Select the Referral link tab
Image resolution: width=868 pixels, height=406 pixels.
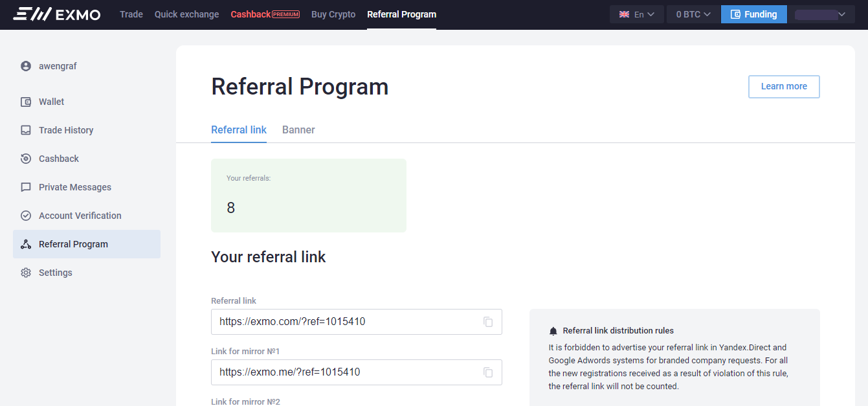[x=239, y=130]
